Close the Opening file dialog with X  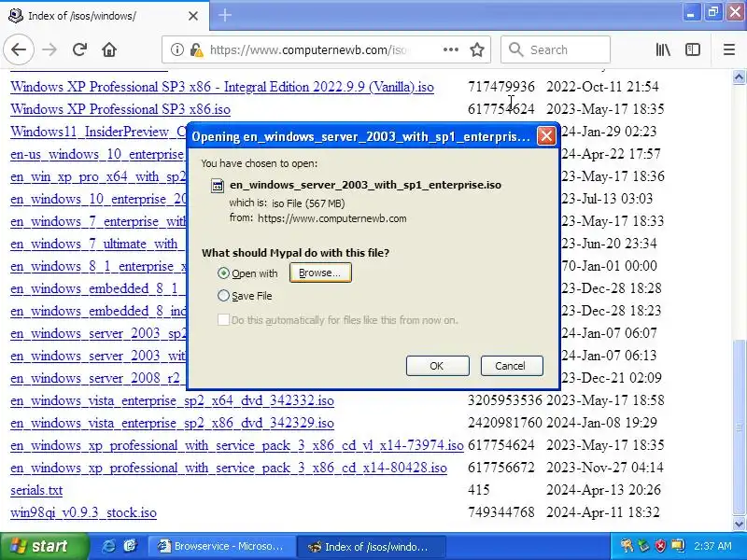point(546,136)
